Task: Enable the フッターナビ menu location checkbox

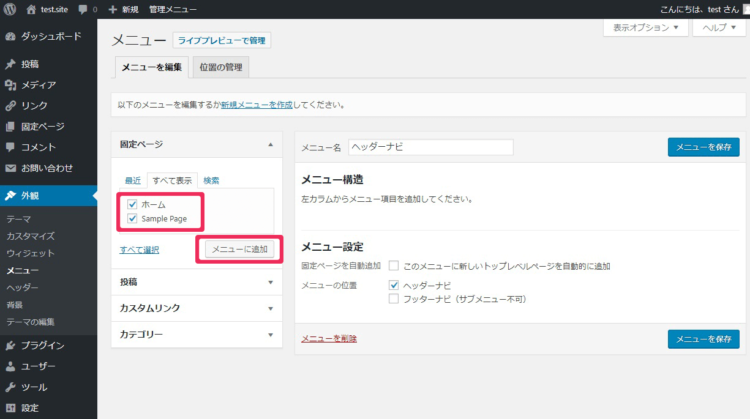Action: tap(394, 298)
